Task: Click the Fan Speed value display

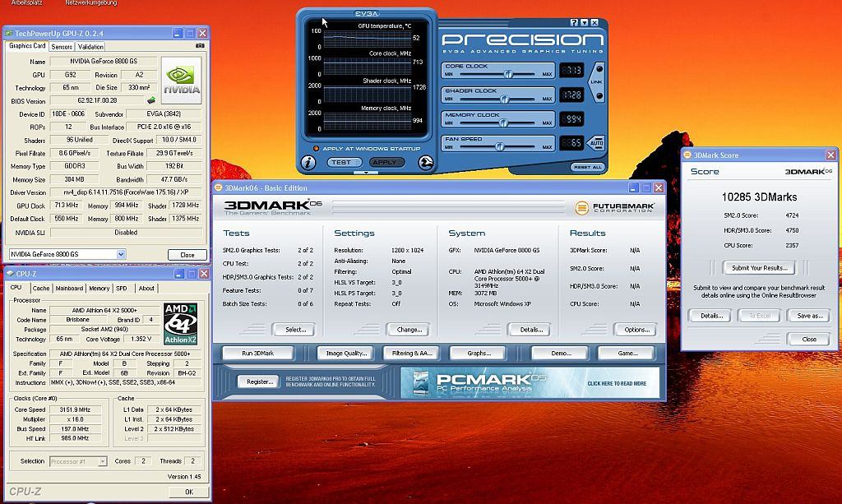Action: [x=571, y=143]
